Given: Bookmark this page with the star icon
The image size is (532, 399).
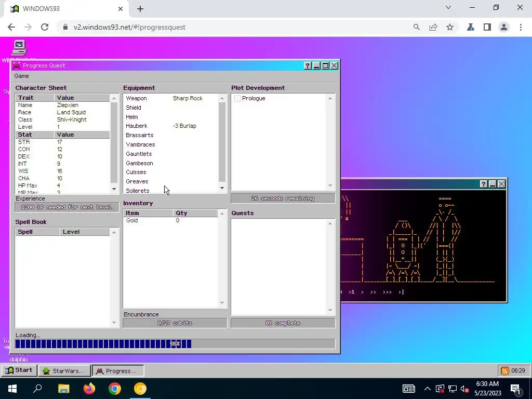Looking at the screenshot, I should tap(450, 27).
